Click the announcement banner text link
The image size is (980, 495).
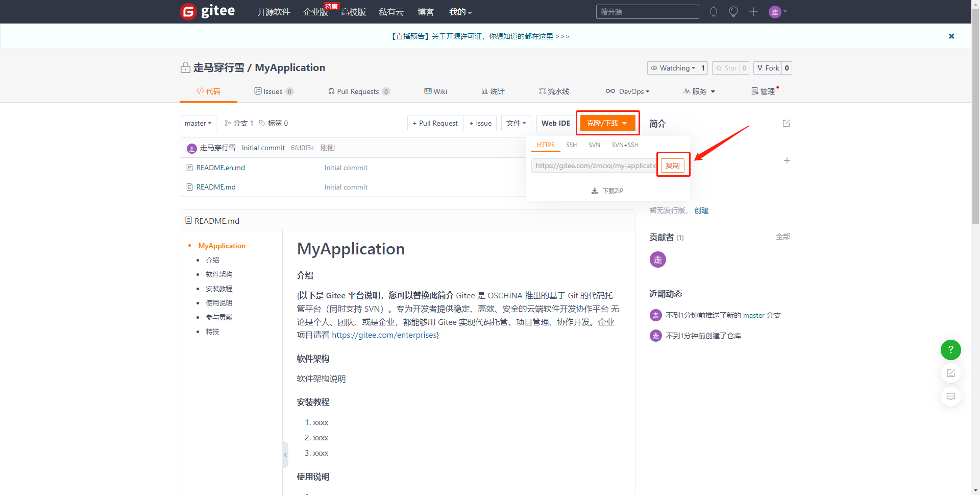pos(480,36)
